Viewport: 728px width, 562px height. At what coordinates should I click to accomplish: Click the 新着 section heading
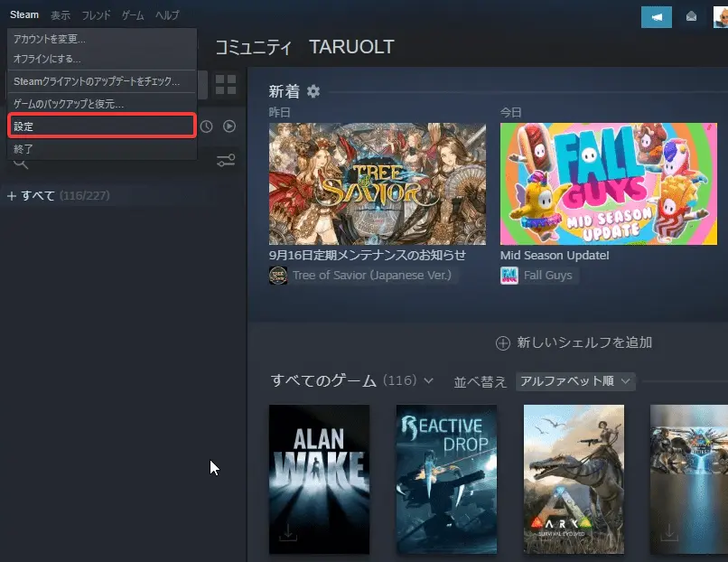click(x=285, y=91)
